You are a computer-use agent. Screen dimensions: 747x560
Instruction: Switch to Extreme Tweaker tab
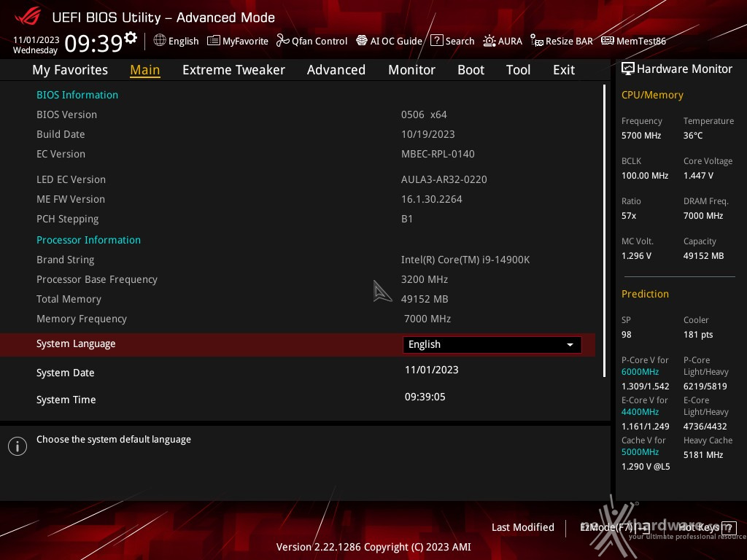pyautogui.click(x=233, y=70)
